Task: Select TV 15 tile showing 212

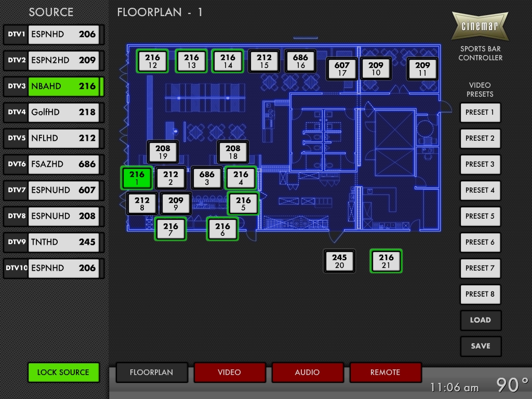Action: click(x=264, y=61)
